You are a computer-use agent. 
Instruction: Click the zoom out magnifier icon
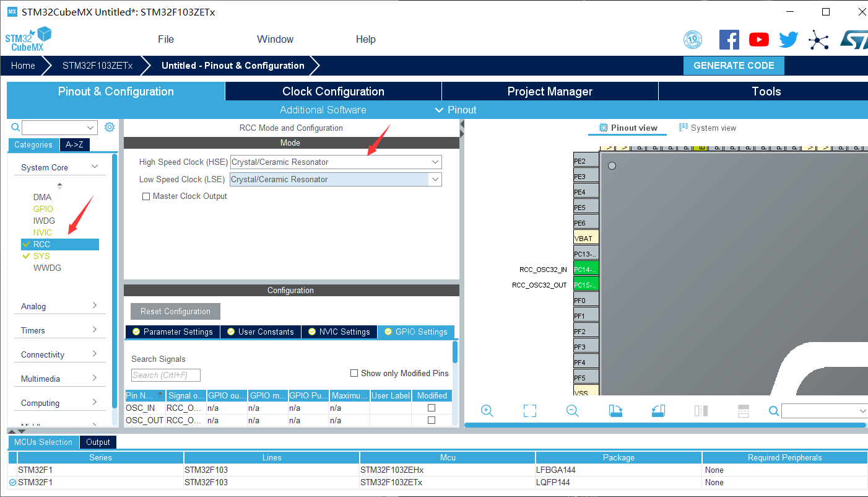pos(573,411)
